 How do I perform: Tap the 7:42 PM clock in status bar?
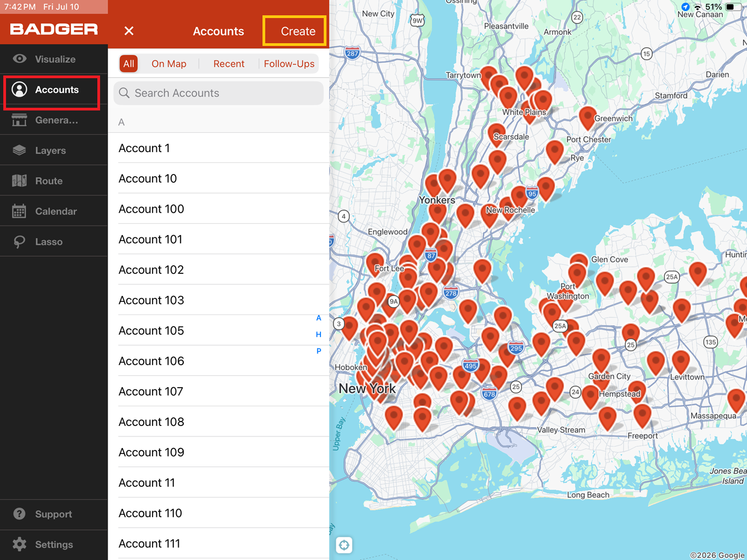pyautogui.click(x=20, y=7)
